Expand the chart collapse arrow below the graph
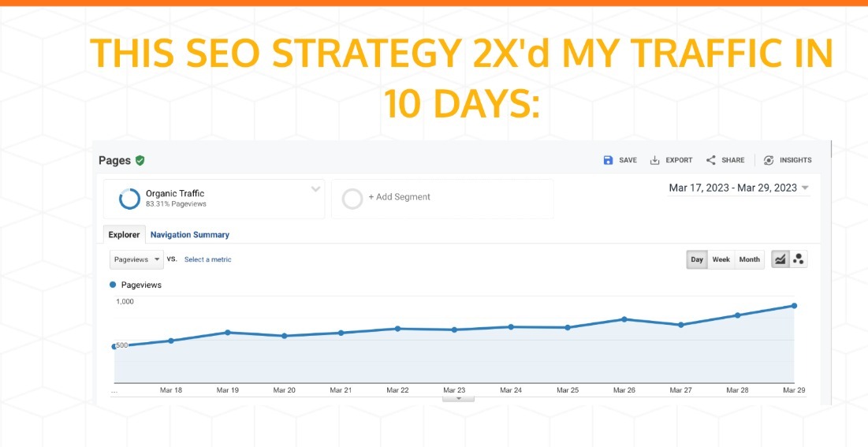Image resolution: width=868 pixels, height=447 pixels. (x=458, y=398)
